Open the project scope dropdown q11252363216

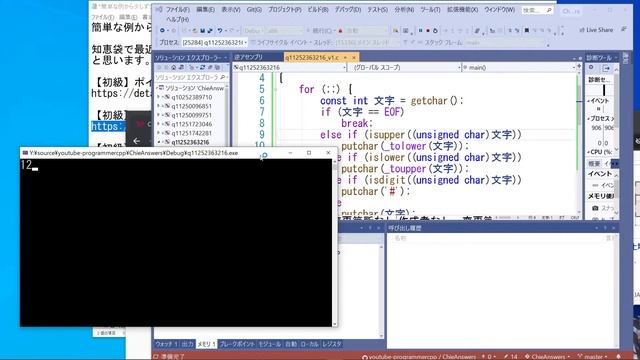coord(289,67)
